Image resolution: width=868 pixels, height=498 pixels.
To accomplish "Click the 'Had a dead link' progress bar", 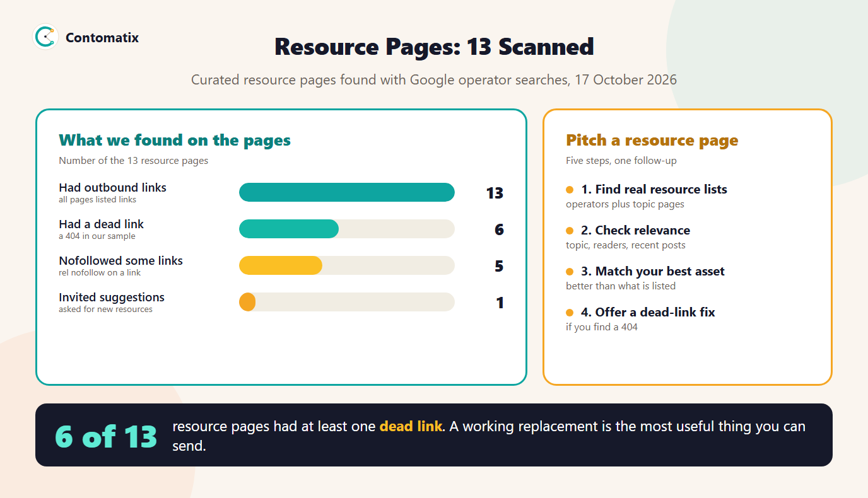I will pos(347,229).
